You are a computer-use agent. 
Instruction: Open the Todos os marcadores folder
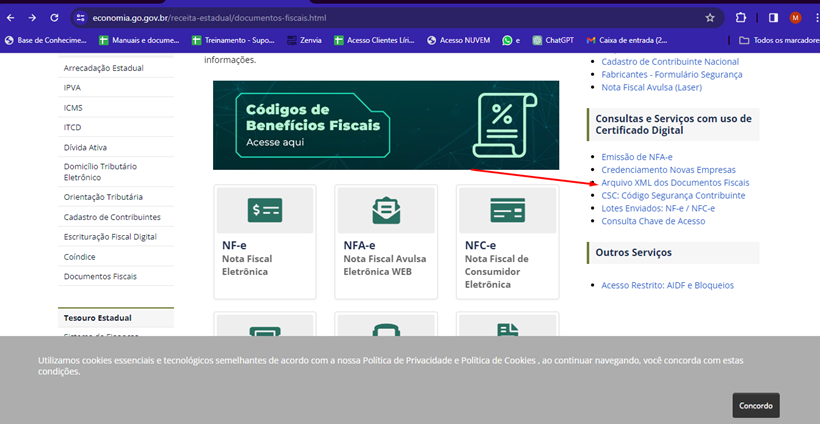(775, 40)
